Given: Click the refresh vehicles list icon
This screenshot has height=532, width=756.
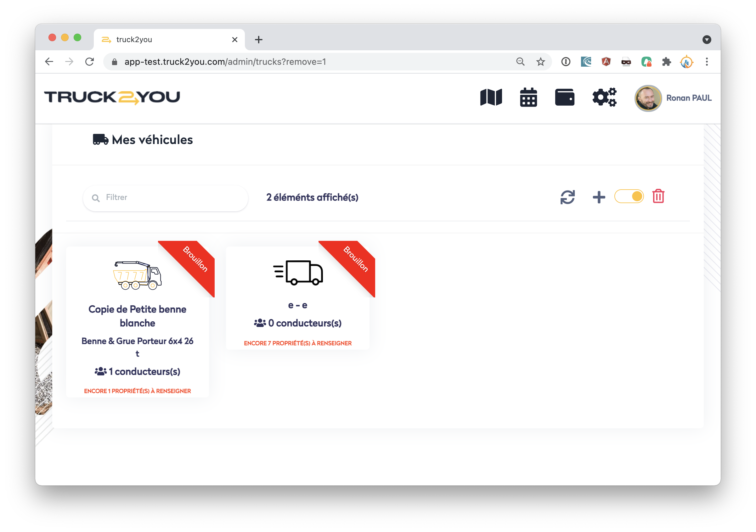Looking at the screenshot, I should 567,197.
